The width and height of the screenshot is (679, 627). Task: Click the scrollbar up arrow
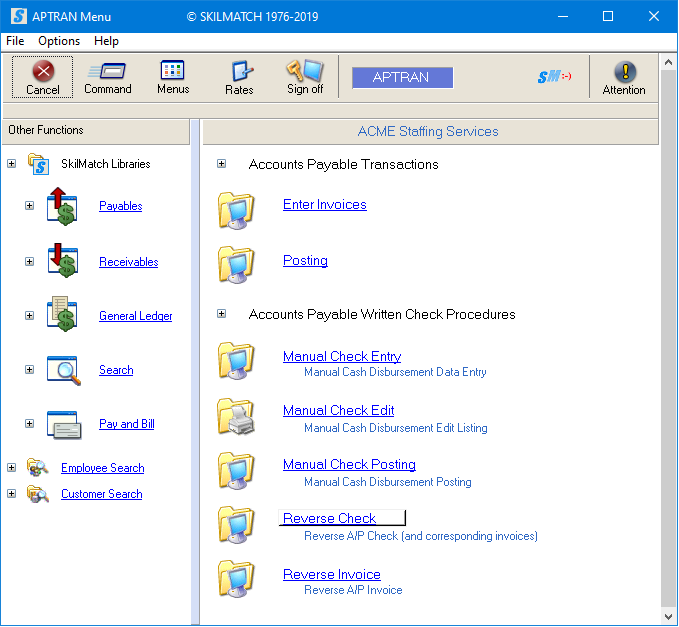click(x=668, y=62)
